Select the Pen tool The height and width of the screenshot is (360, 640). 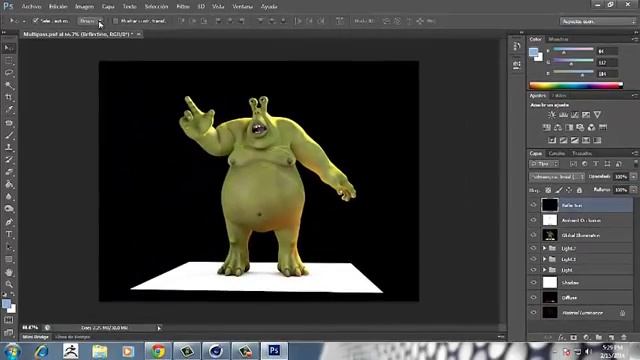[x=9, y=222]
